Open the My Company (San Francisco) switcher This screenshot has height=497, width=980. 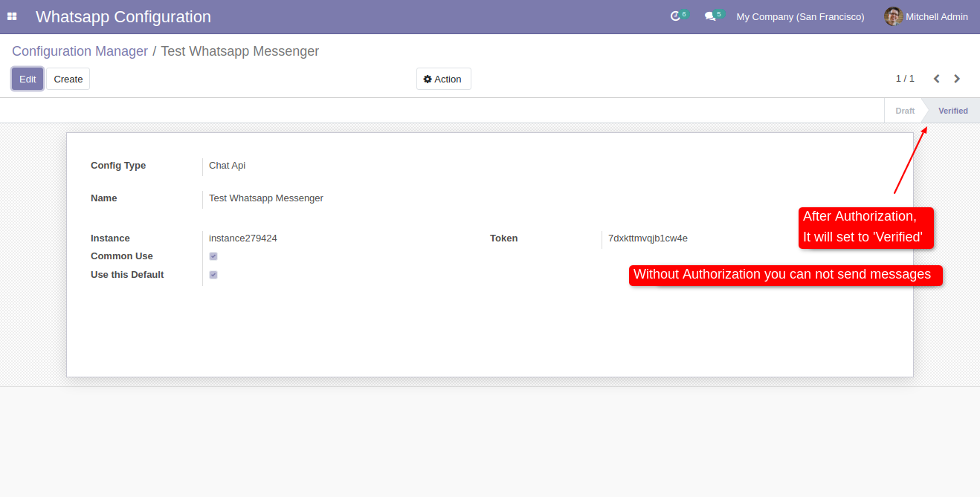pyautogui.click(x=800, y=16)
